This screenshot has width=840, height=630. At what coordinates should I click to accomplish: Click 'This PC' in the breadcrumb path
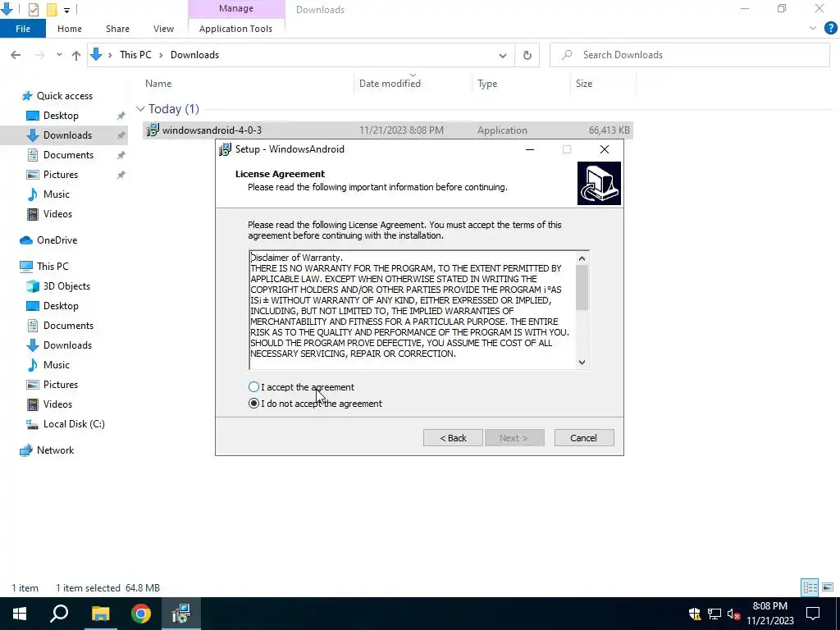tap(135, 55)
